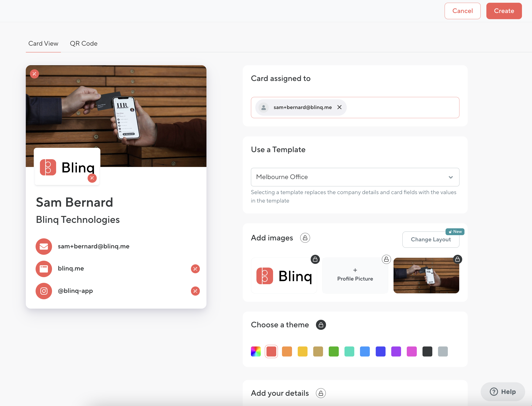Click the @blinq-app handle text

75,291
